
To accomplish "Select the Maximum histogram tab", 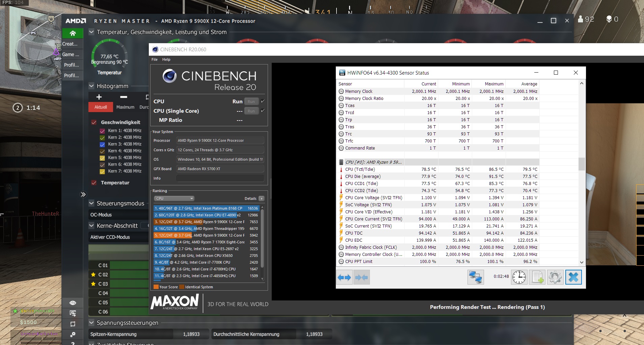I will [x=125, y=107].
